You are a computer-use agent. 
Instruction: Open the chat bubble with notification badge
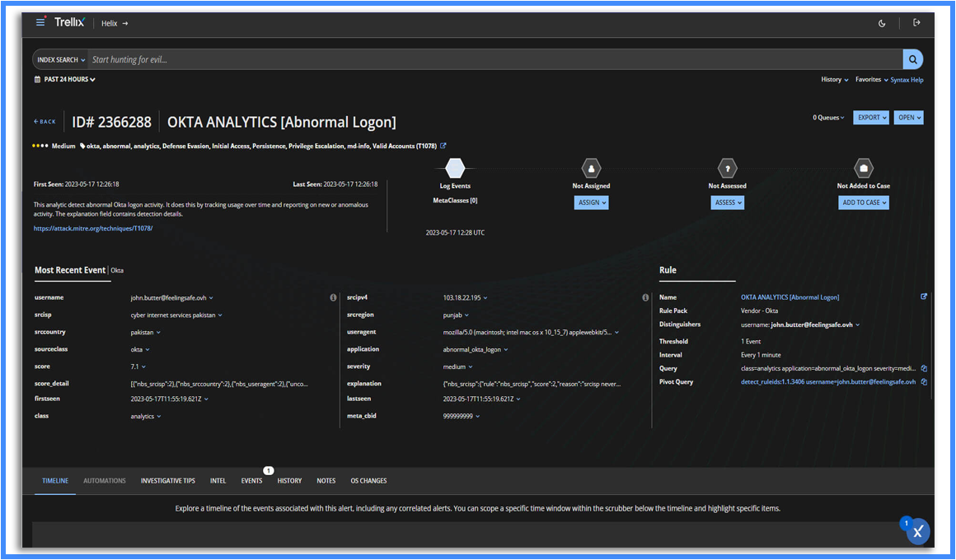(917, 532)
